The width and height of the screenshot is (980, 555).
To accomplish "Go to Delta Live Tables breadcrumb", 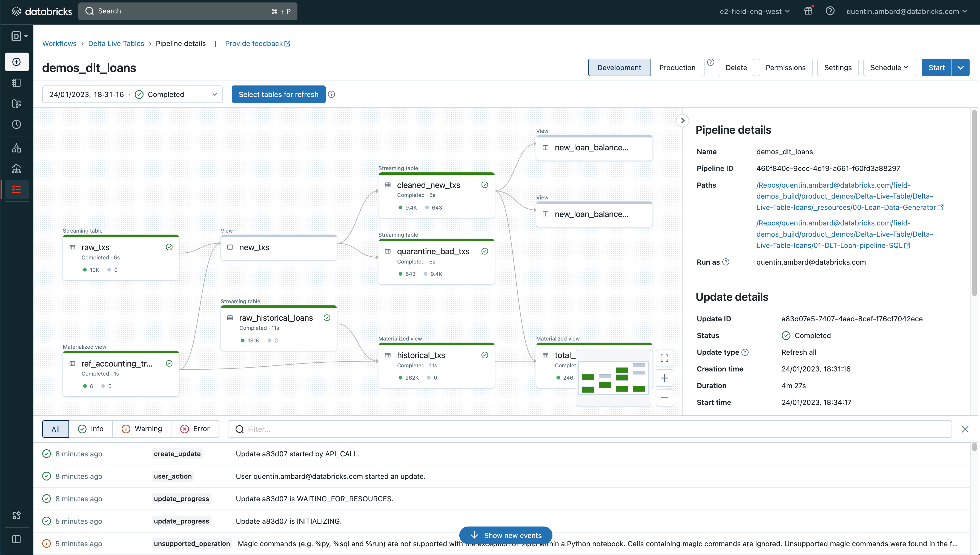I will pos(116,44).
